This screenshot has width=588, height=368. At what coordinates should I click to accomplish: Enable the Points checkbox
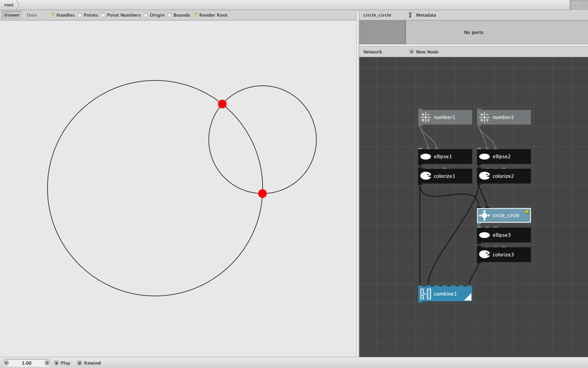(79, 15)
